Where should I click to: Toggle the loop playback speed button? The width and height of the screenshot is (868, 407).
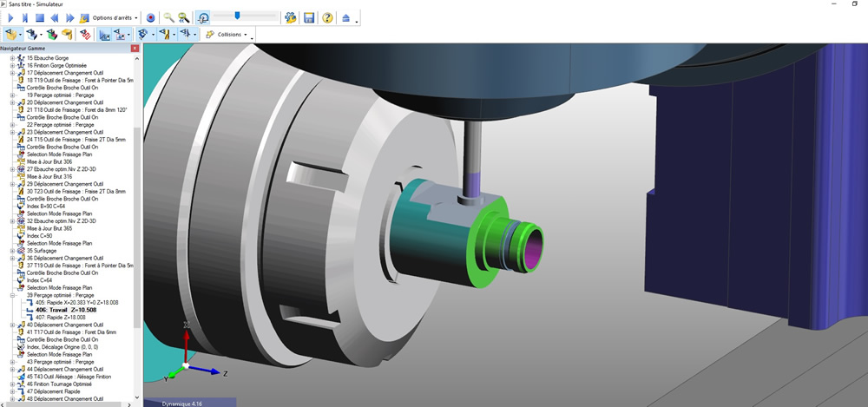pyautogui.click(x=202, y=17)
